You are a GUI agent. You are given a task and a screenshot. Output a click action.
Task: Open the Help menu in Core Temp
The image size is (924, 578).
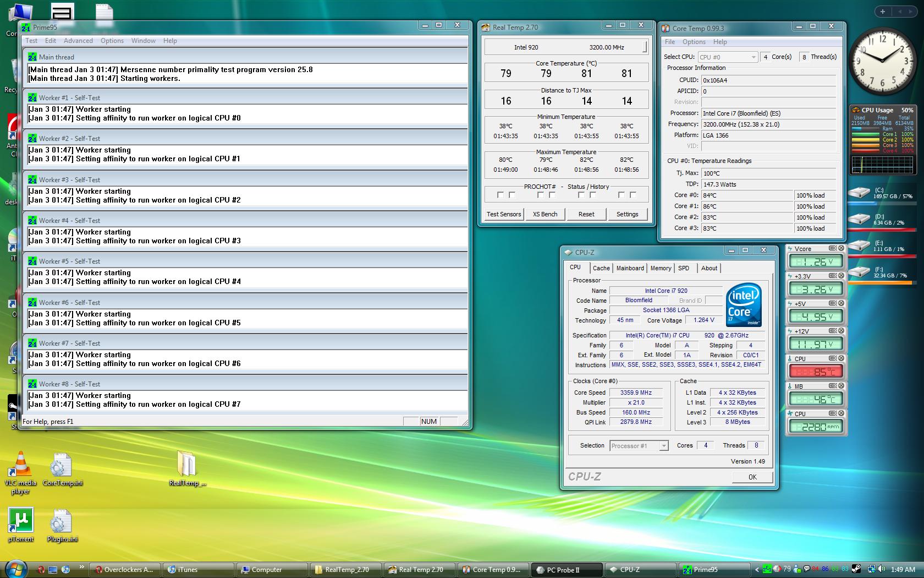pos(720,42)
